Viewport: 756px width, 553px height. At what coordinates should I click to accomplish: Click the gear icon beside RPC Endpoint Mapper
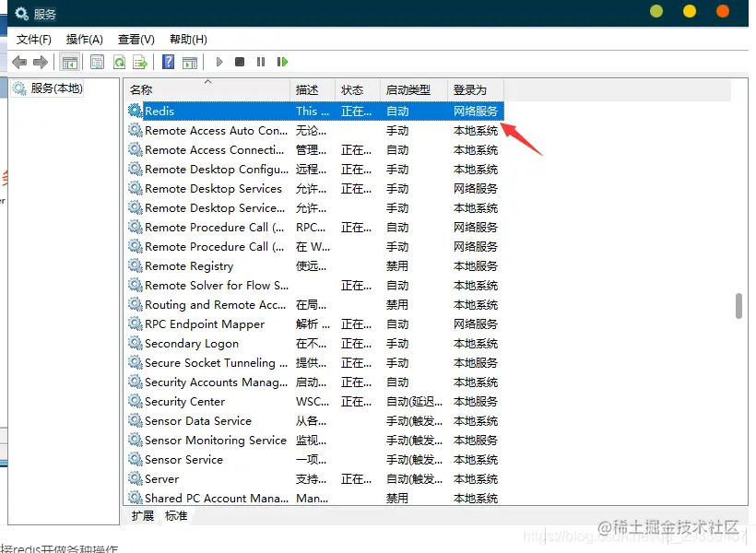click(135, 324)
